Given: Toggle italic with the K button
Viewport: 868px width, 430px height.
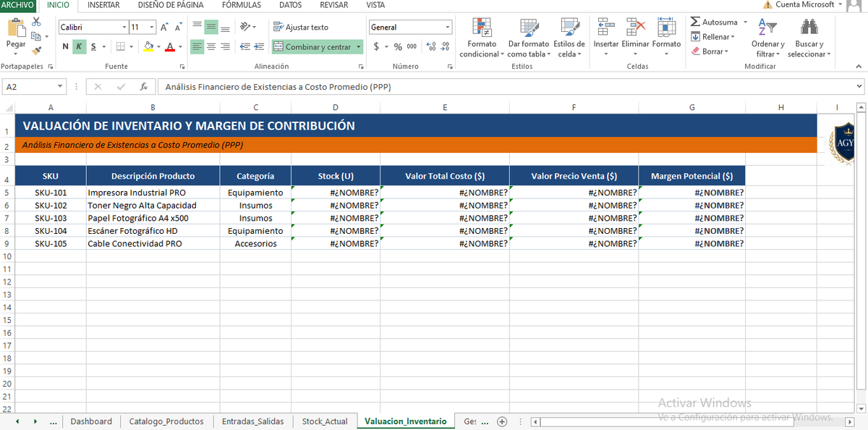Looking at the screenshot, I should [80, 47].
